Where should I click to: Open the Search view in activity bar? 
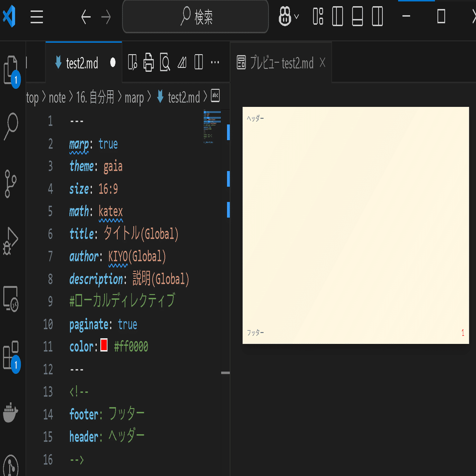(x=11, y=126)
